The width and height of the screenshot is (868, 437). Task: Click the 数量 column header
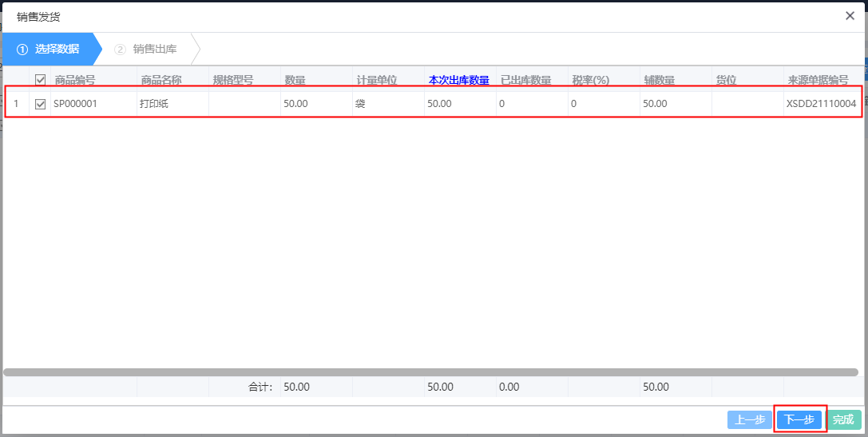(x=295, y=80)
